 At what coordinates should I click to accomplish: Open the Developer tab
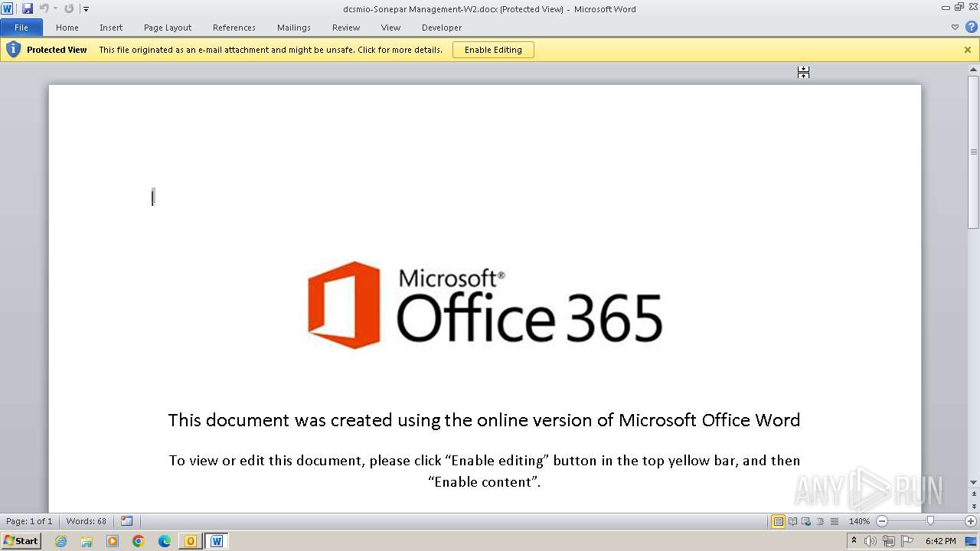click(442, 28)
